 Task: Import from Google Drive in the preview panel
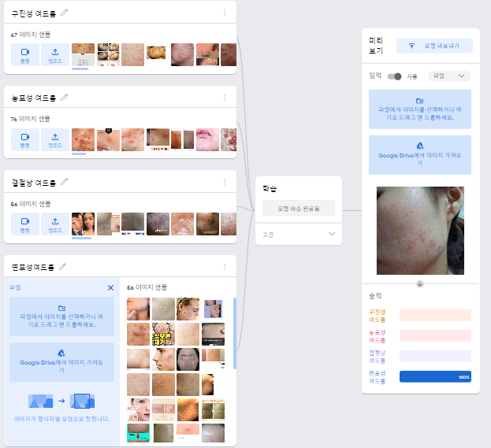pos(420,155)
